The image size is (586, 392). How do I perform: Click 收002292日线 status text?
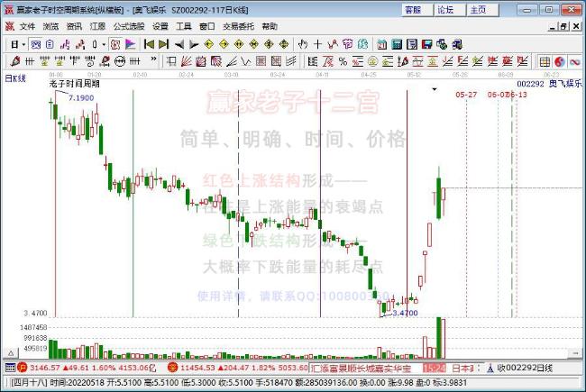525,368
